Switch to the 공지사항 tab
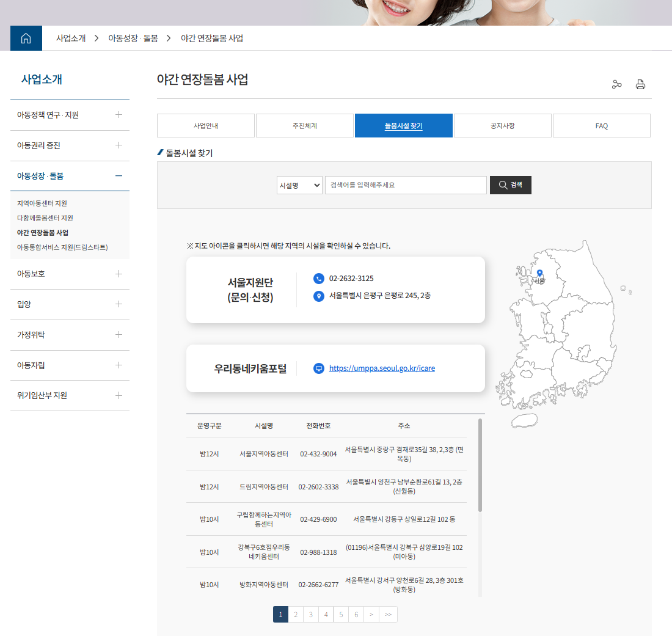672x636 pixels. 502,125
